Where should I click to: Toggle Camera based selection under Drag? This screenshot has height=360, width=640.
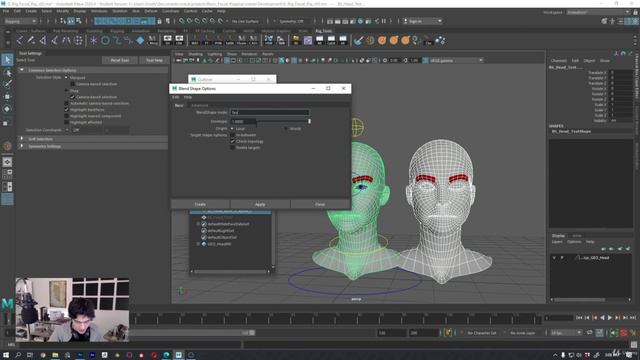coord(73,97)
